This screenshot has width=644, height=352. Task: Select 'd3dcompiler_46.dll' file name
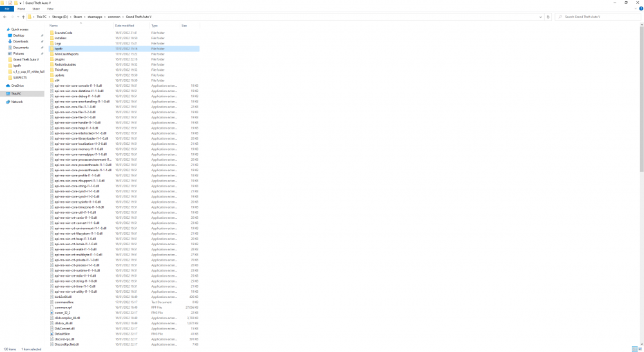pos(68,318)
